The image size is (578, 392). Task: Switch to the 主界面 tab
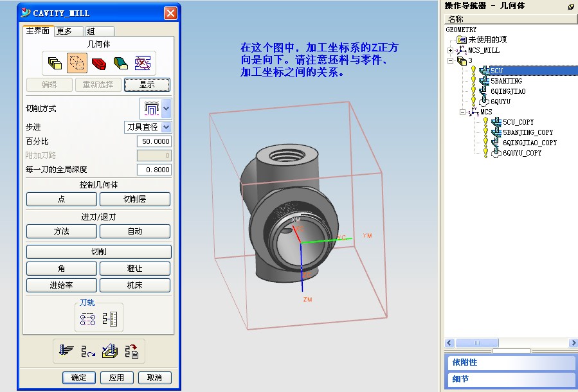point(38,31)
